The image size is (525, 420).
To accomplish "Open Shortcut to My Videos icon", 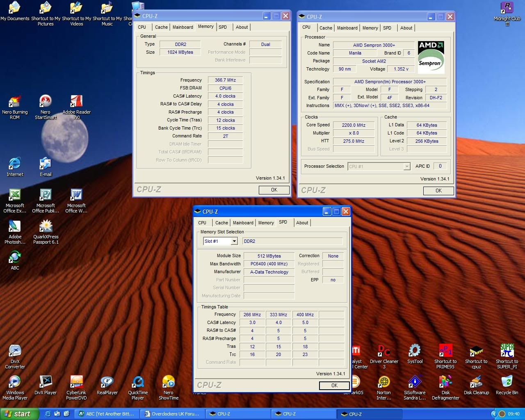I will pos(76,14).
